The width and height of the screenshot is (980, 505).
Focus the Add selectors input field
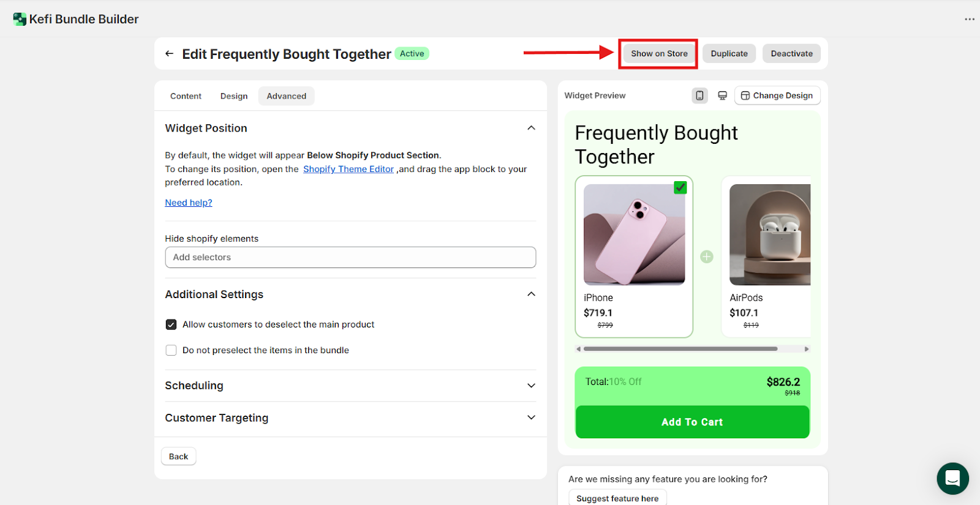(350, 257)
